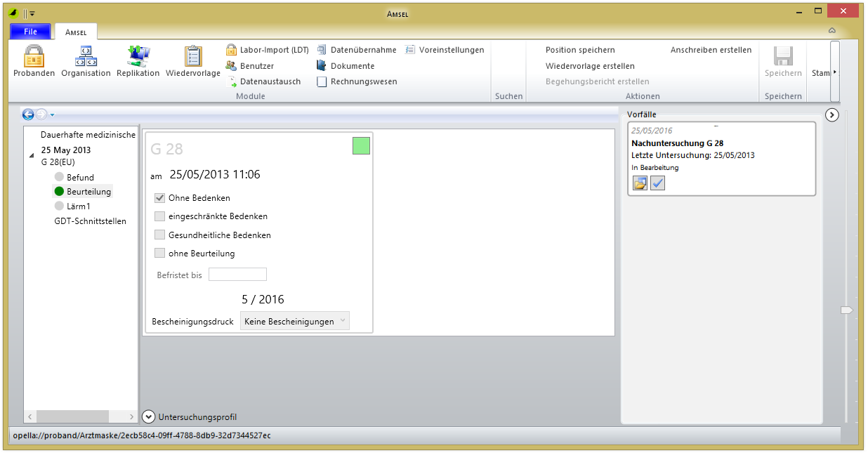The width and height of the screenshot is (868, 453).
Task: Open the Bescheinigungsdruck dropdown
Action: click(x=294, y=322)
